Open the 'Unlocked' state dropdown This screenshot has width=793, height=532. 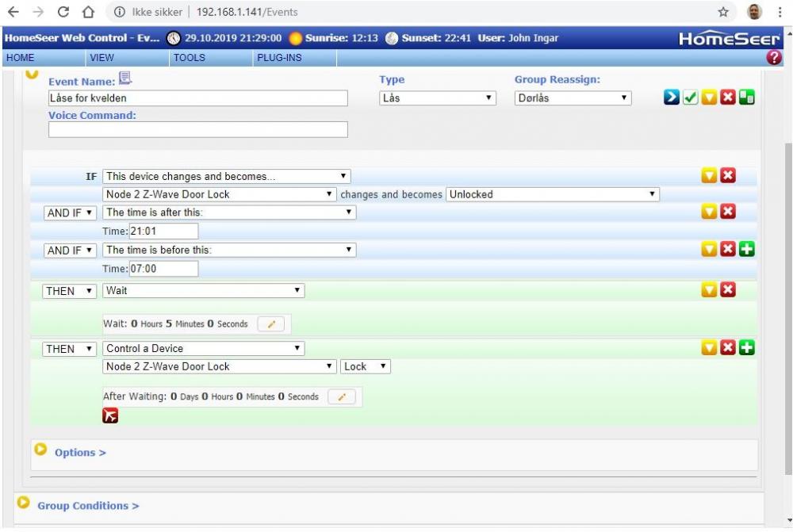[553, 194]
